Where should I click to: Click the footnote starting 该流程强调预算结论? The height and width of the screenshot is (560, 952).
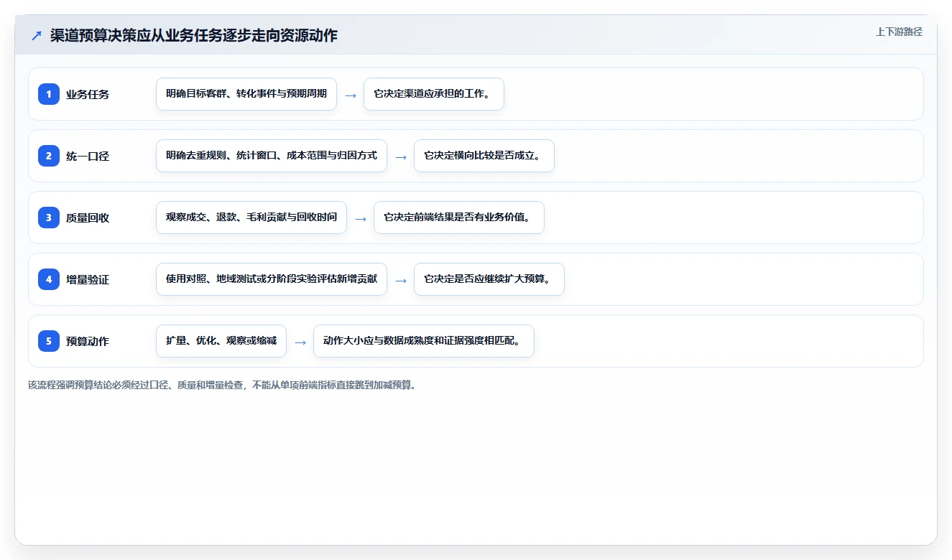point(222,385)
